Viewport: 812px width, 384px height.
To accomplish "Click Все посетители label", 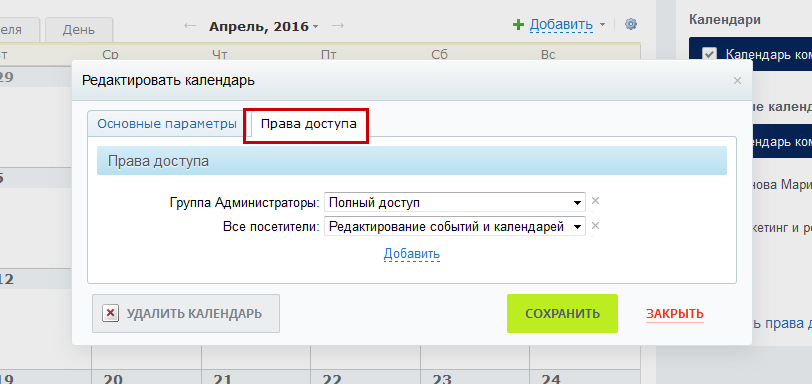I will point(271,227).
